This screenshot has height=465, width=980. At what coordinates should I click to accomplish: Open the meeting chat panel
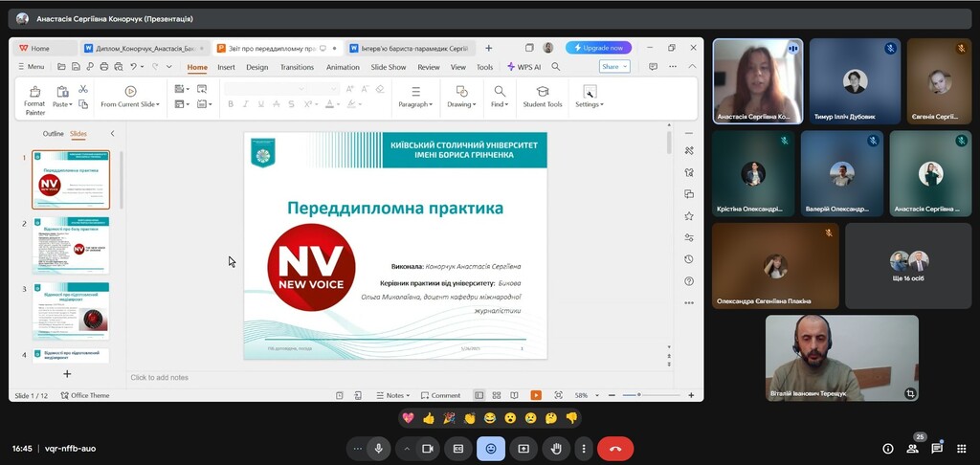pos(937,448)
